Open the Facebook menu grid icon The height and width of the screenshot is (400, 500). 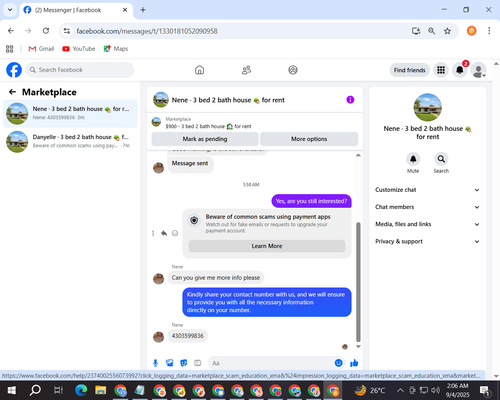(x=441, y=70)
